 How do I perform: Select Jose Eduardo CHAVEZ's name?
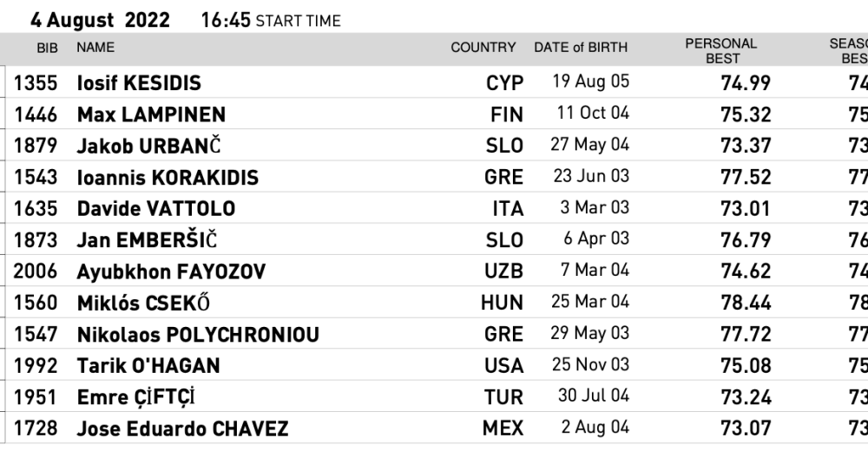[x=182, y=428]
